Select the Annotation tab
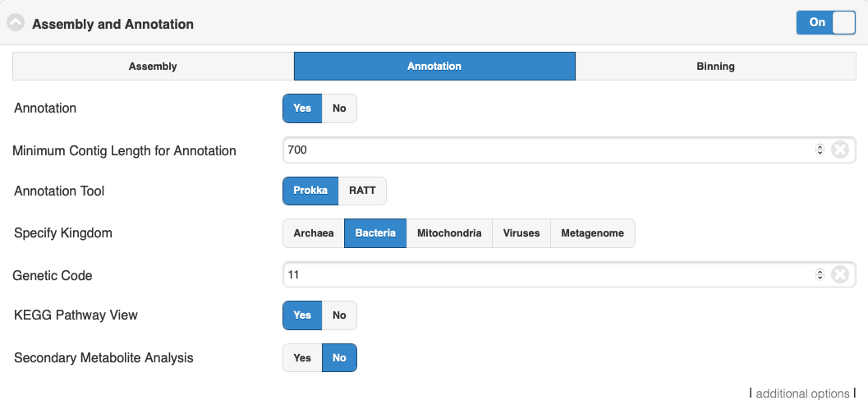This screenshot has height=405, width=868. pos(434,67)
